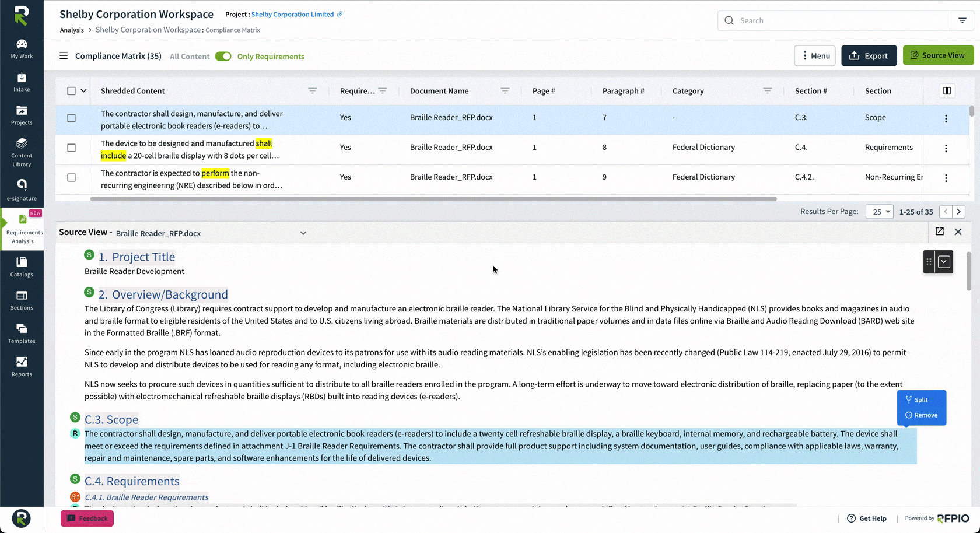The image size is (980, 533).
Task: Open row actions for C.4. Requirements row
Action: pyautogui.click(x=946, y=148)
